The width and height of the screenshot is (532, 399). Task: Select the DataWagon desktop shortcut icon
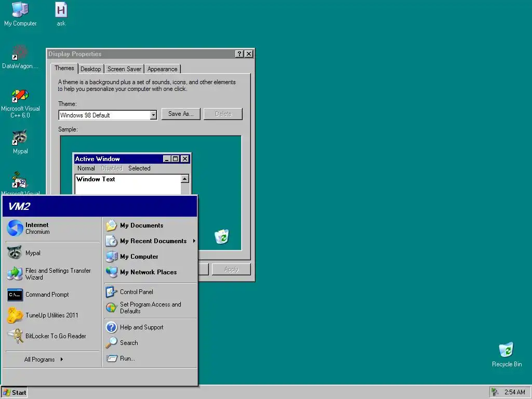pyautogui.click(x=20, y=57)
